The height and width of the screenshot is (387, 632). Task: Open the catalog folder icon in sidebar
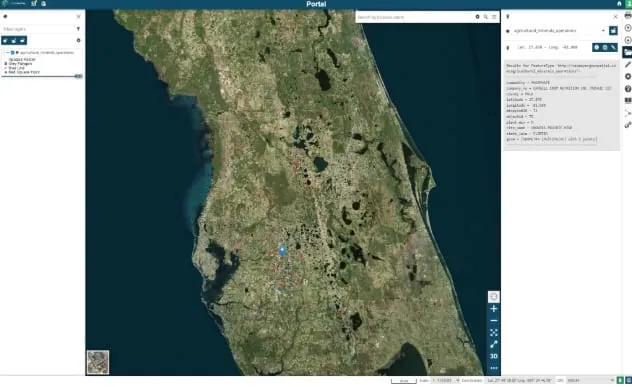click(628, 52)
